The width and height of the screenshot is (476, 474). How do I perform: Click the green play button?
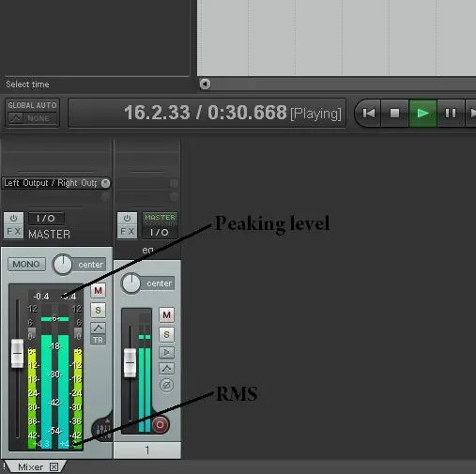422,114
